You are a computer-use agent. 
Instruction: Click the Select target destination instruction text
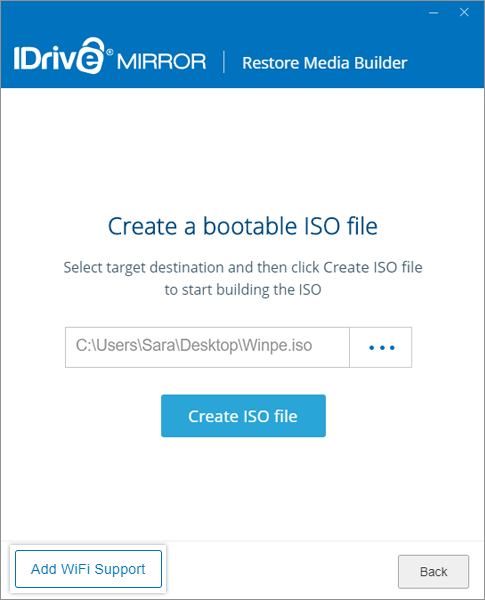pyautogui.click(x=243, y=267)
